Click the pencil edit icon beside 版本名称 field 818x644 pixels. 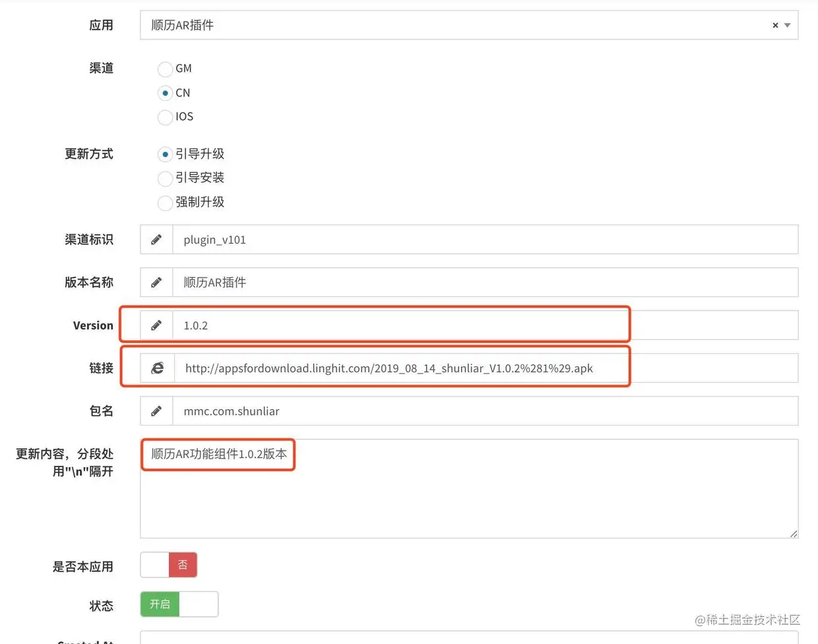(x=156, y=282)
